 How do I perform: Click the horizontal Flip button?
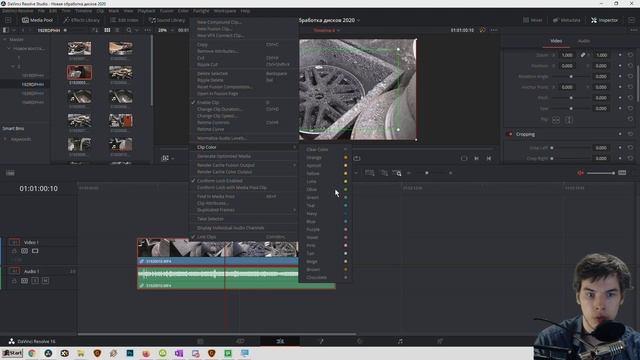(x=556, y=120)
